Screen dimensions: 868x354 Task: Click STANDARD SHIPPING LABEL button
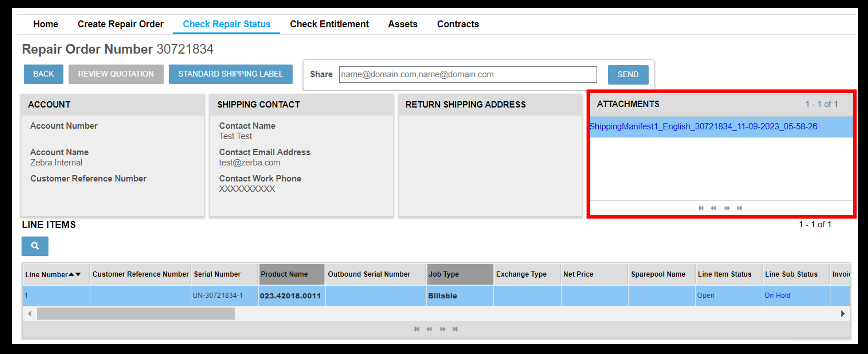(230, 73)
